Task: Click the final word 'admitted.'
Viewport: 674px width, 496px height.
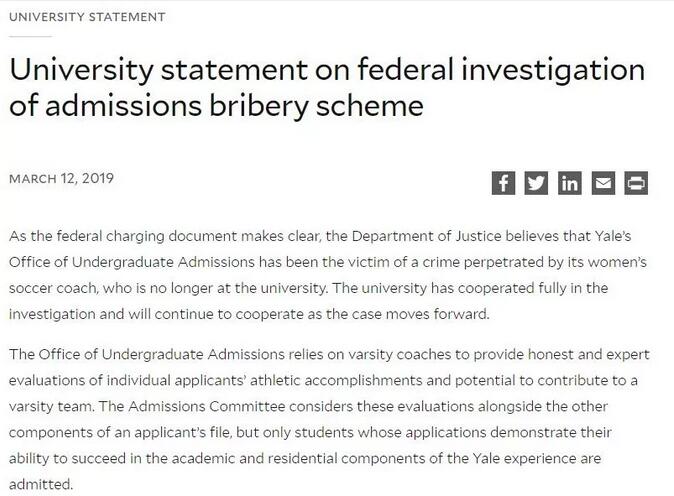Action: click(x=41, y=484)
